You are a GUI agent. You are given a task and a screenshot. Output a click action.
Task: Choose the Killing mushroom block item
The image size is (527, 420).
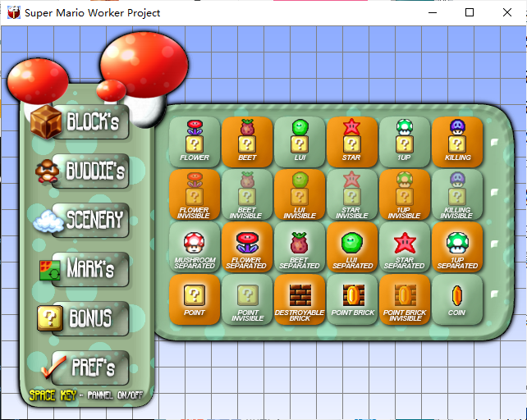tap(457, 141)
